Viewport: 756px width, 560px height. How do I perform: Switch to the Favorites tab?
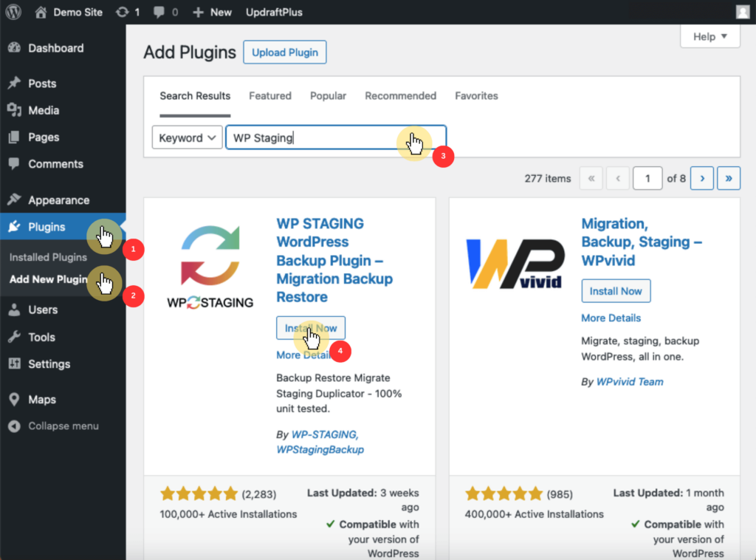click(476, 95)
